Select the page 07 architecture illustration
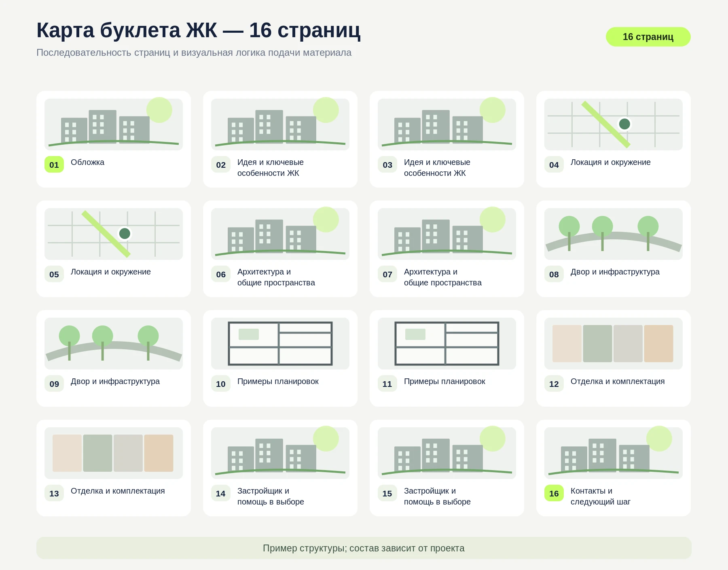This screenshot has width=728, height=570. point(447,234)
